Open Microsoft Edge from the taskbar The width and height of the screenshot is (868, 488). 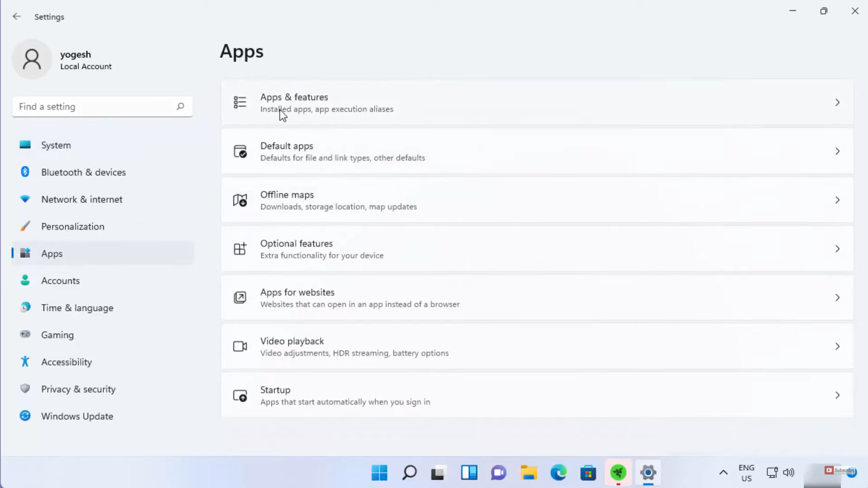[558, 473]
